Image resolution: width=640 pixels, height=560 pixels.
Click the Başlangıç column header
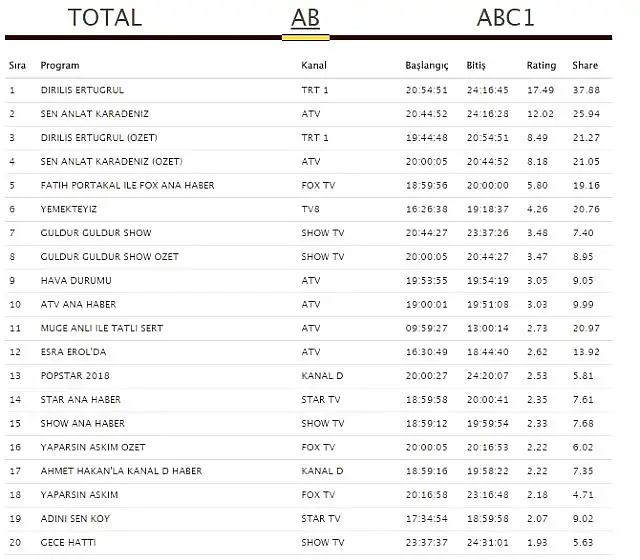[426, 66]
